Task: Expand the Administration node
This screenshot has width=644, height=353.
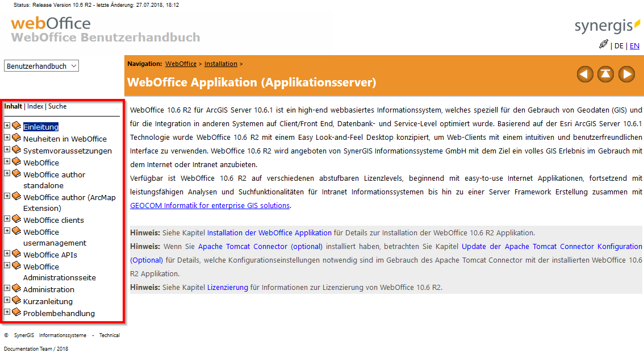Action: click(x=7, y=288)
